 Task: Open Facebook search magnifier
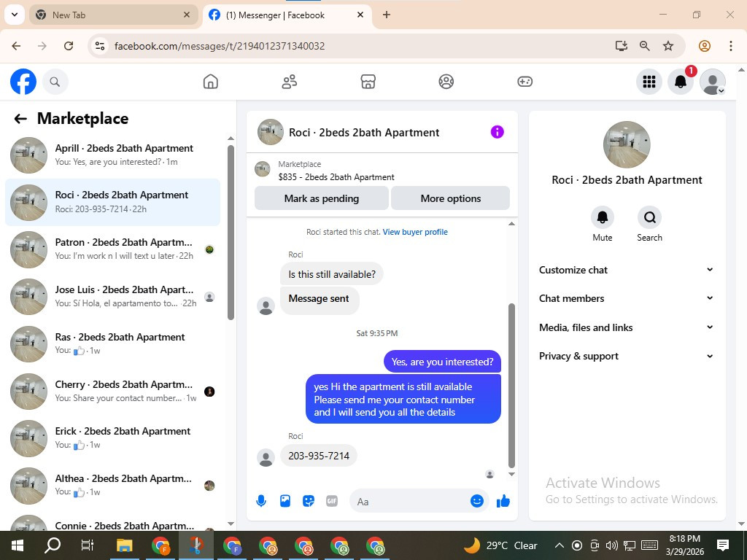point(55,82)
